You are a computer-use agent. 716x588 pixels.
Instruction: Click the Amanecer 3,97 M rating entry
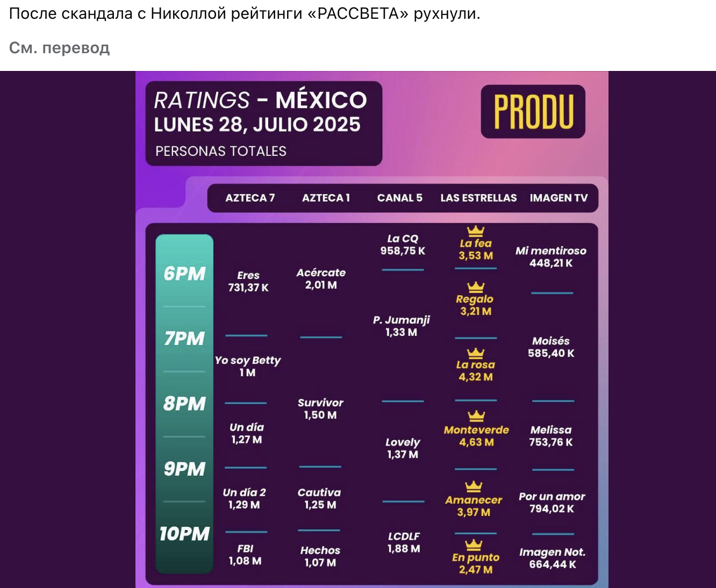474,506
